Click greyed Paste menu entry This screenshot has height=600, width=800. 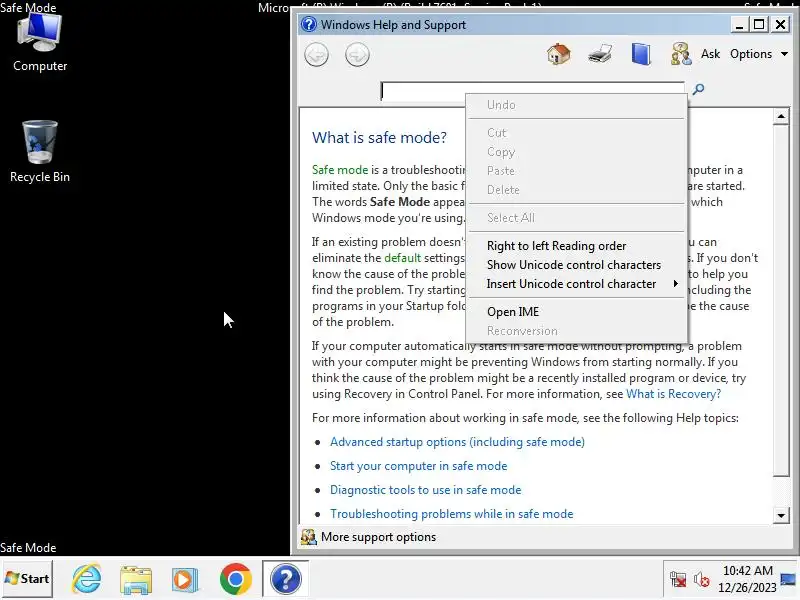point(577,171)
